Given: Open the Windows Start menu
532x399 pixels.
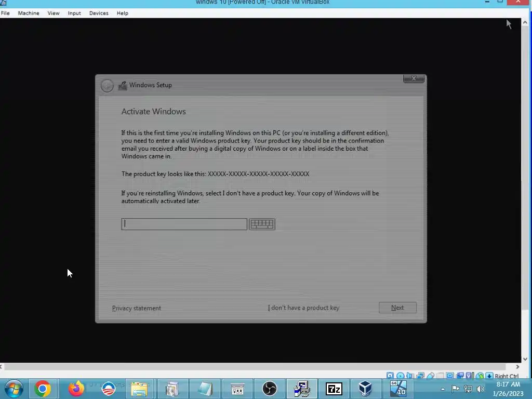Looking at the screenshot, I should [x=14, y=389].
